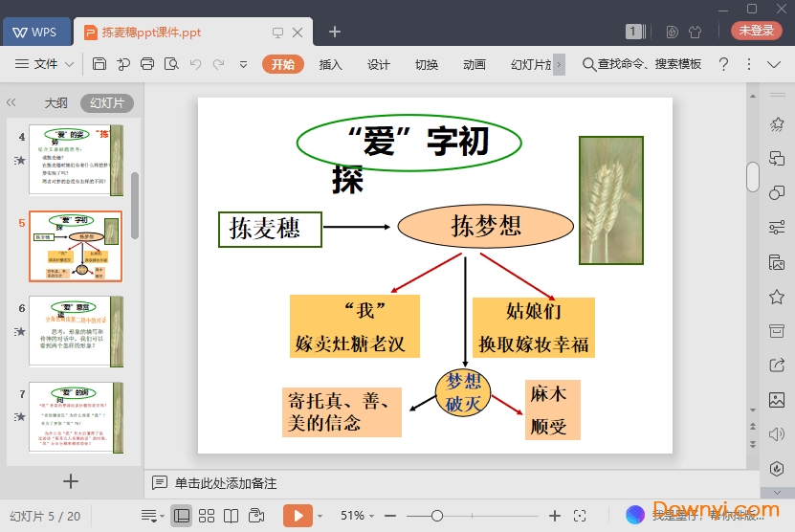Switch to slide sorter view
The height and width of the screenshot is (532, 795).
pyautogui.click(x=207, y=516)
